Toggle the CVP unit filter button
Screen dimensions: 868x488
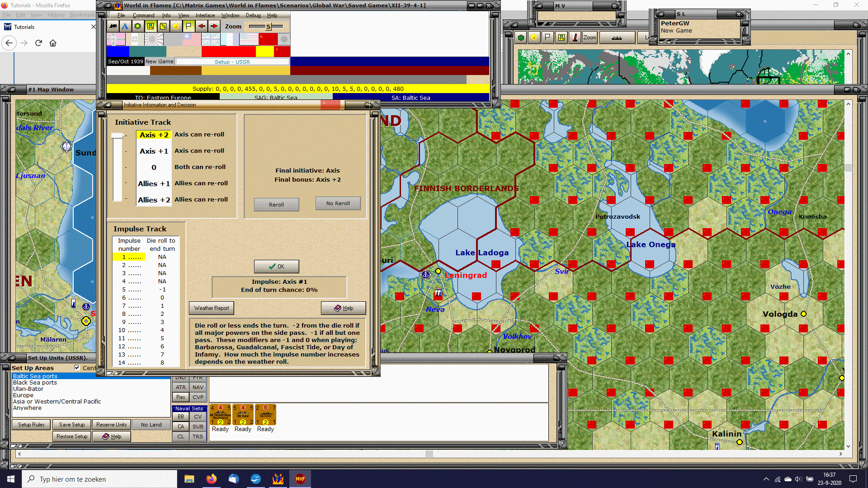click(198, 397)
